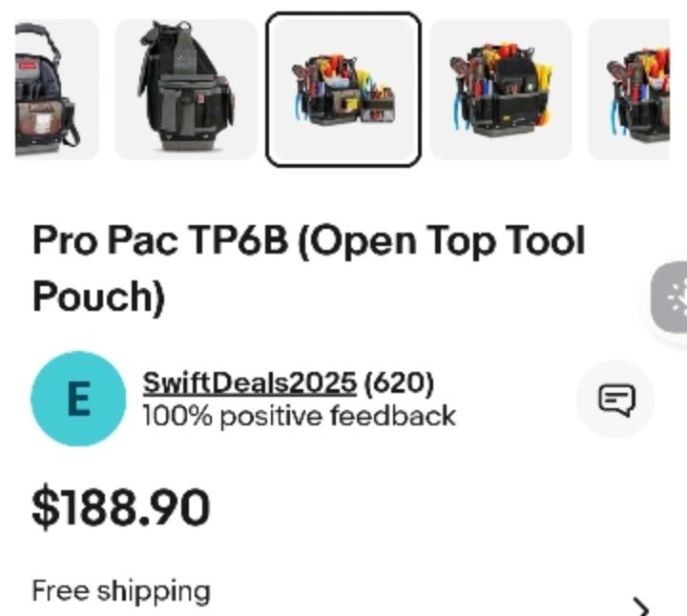Select the gray side-view bag thumbnail
The width and height of the screenshot is (687, 616).
(186, 90)
